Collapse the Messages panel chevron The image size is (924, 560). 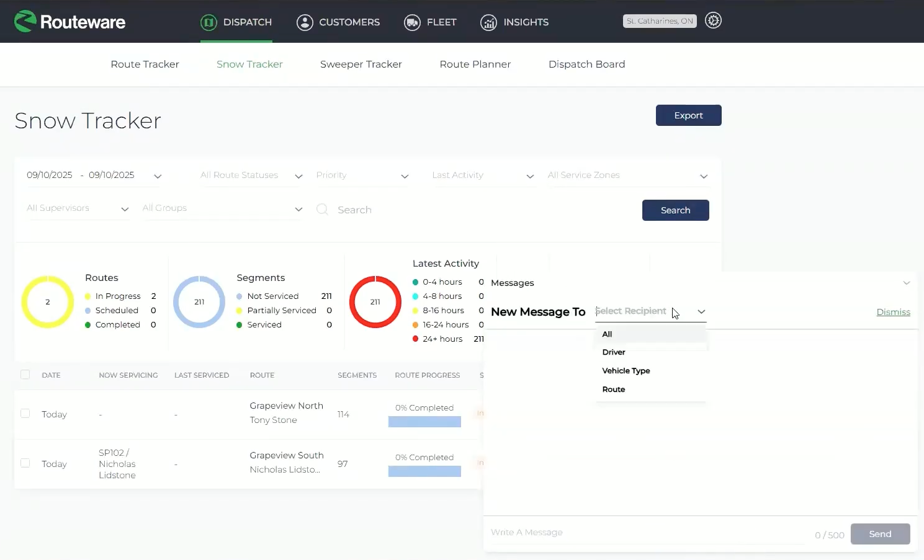pyautogui.click(x=907, y=283)
